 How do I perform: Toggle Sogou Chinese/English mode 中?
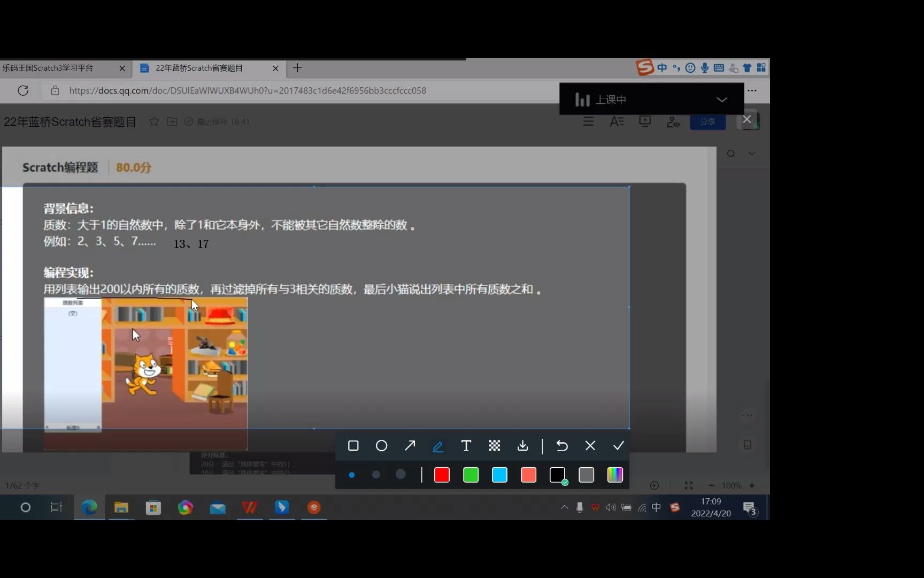point(662,67)
